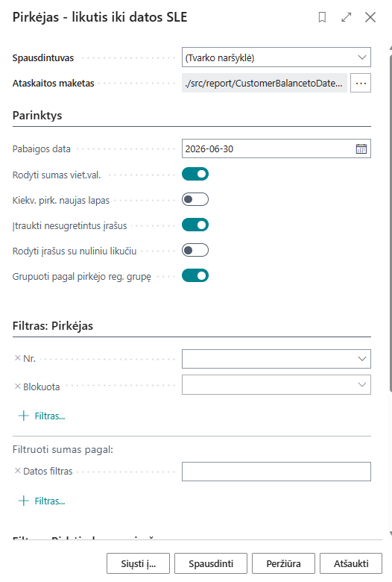
Task: Remove the Blokuota filter with its X
Action: point(17,387)
